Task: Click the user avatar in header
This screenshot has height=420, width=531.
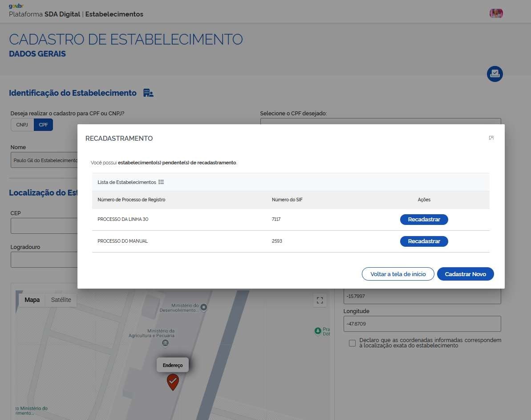Action: pos(496,13)
